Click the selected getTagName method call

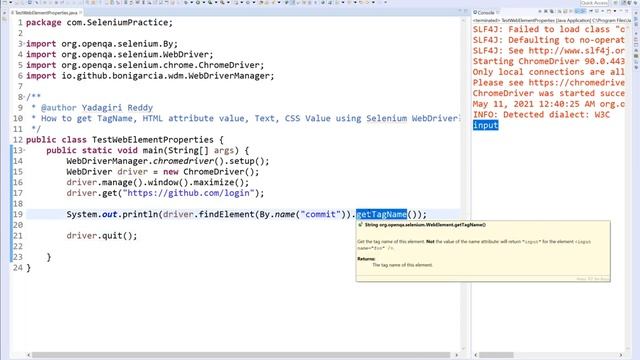pos(381,214)
